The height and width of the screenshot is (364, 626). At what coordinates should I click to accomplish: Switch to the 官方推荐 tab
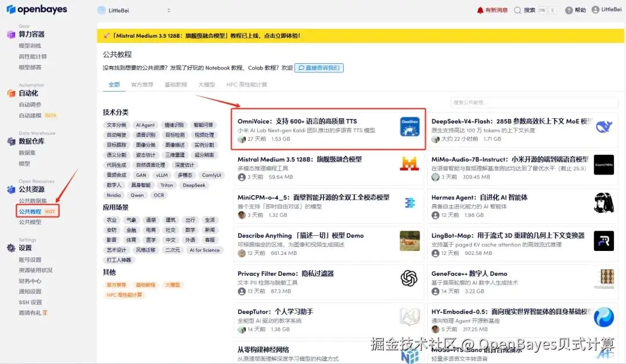pos(142,85)
